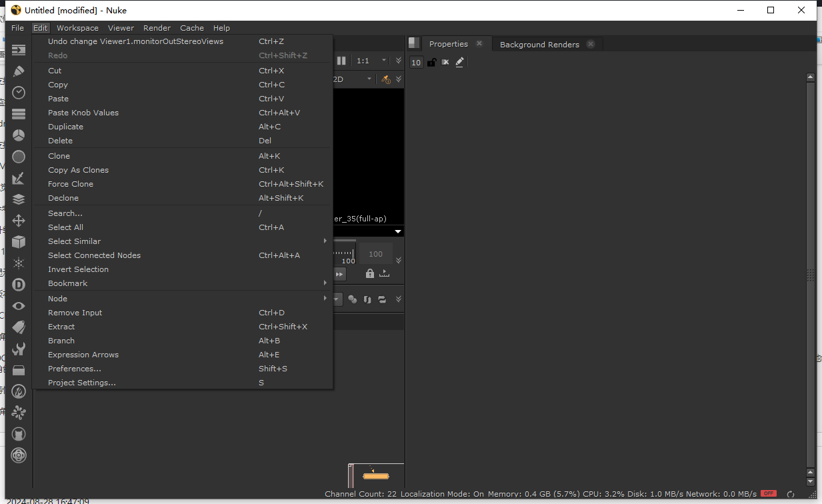822x504 pixels.
Task: Open the Workspace menu
Action: pyautogui.click(x=77, y=28)
